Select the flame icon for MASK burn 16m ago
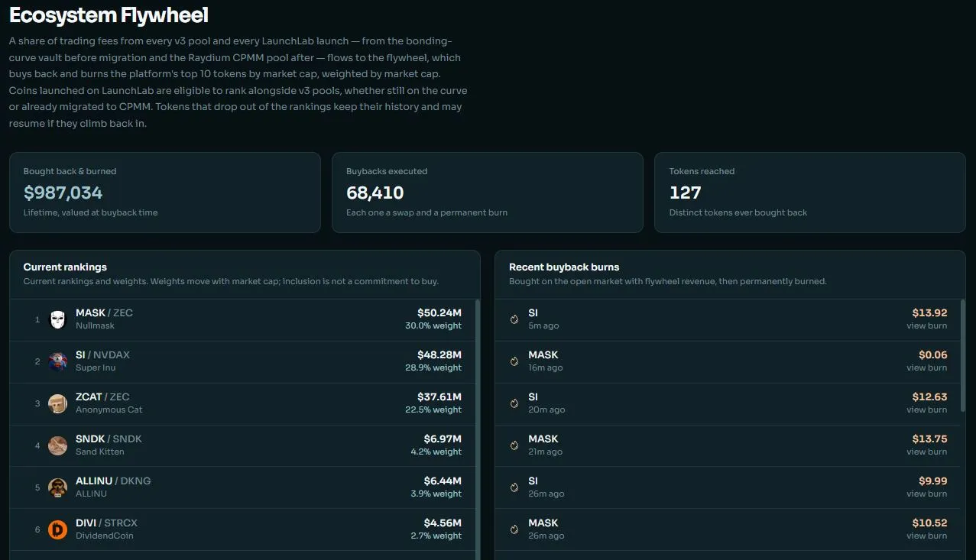The height and width of the screenshot is (560, 976). coord(514,361)
